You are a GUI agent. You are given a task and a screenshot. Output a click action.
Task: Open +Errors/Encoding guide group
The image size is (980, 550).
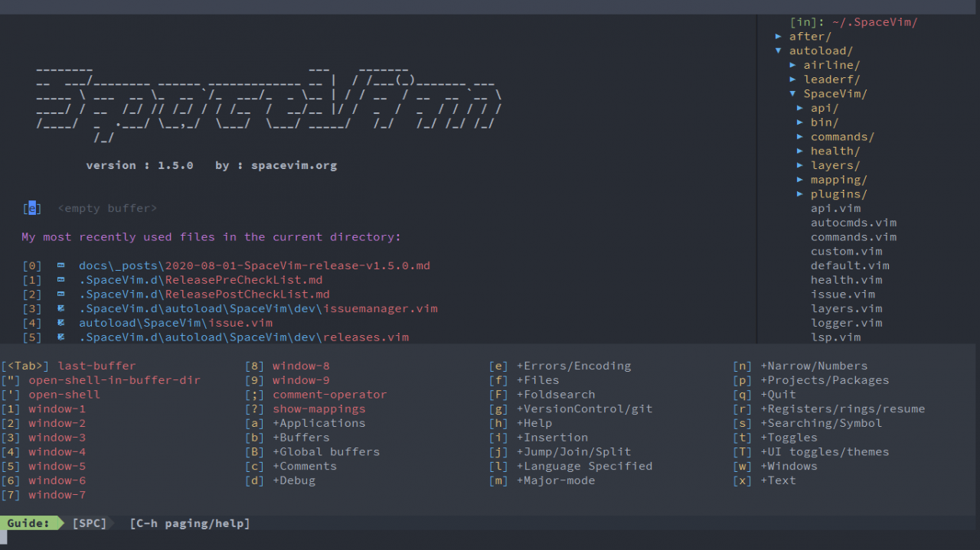pyautogui.click(x=574, y=366)
